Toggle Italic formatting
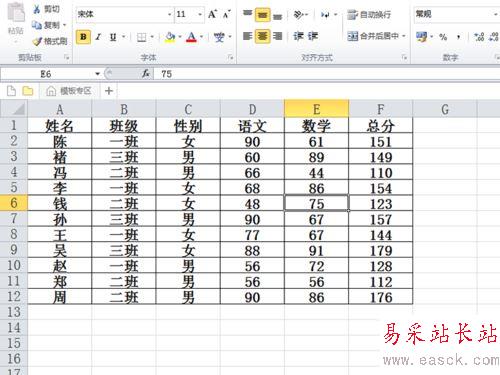Image resolution: width=500 pixels, height=375 pixels. tap(98, 37)
